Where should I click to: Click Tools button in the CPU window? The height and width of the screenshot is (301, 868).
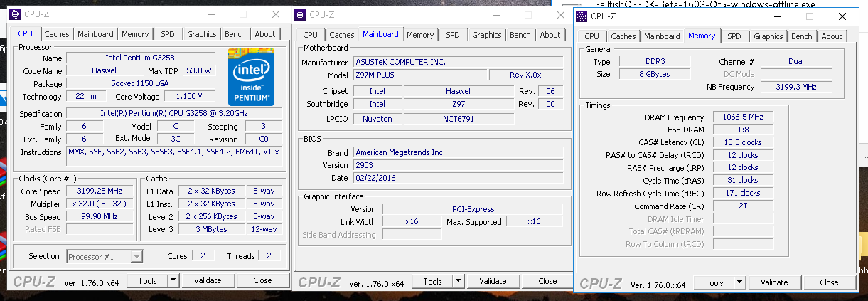148,281
